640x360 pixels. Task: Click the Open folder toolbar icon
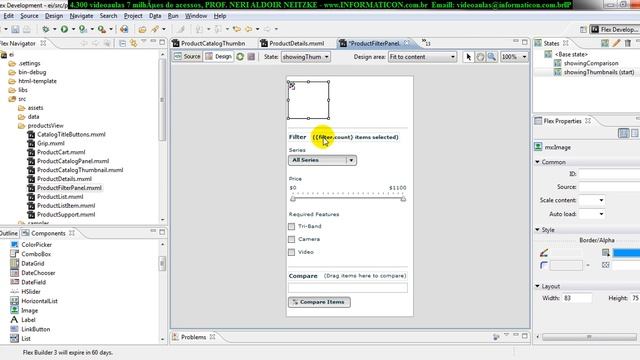[142, 29]
